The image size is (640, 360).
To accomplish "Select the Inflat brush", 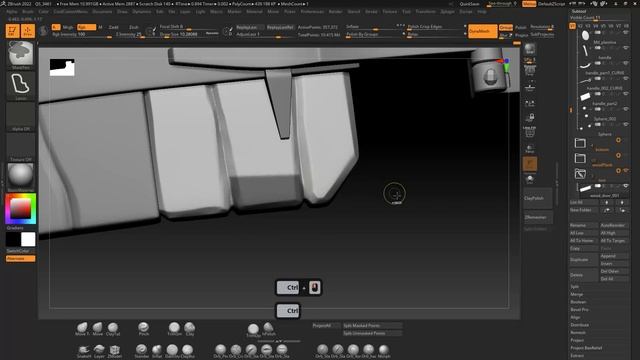I will (157, 351).
